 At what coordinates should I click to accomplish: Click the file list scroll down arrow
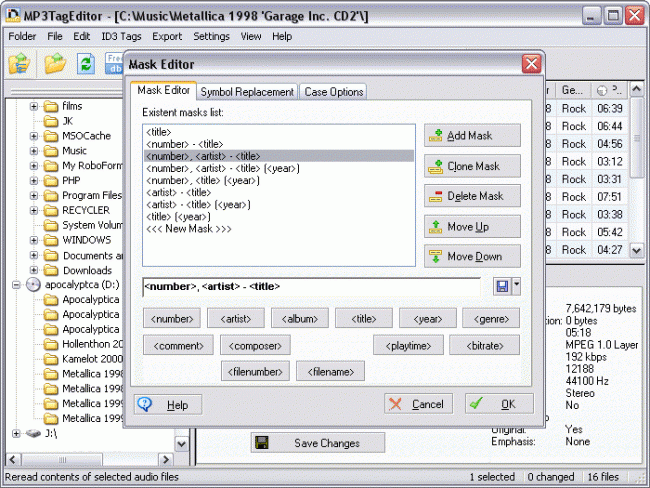point(636,250)
